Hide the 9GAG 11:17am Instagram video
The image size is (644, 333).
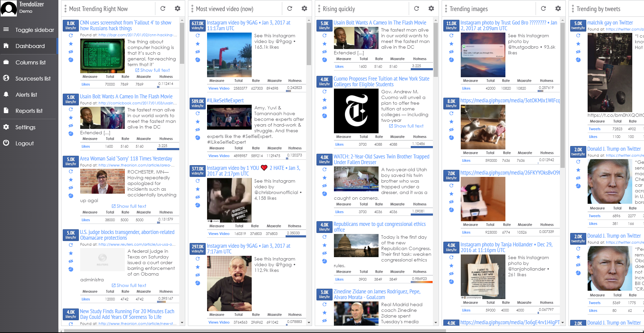(198, 52)
